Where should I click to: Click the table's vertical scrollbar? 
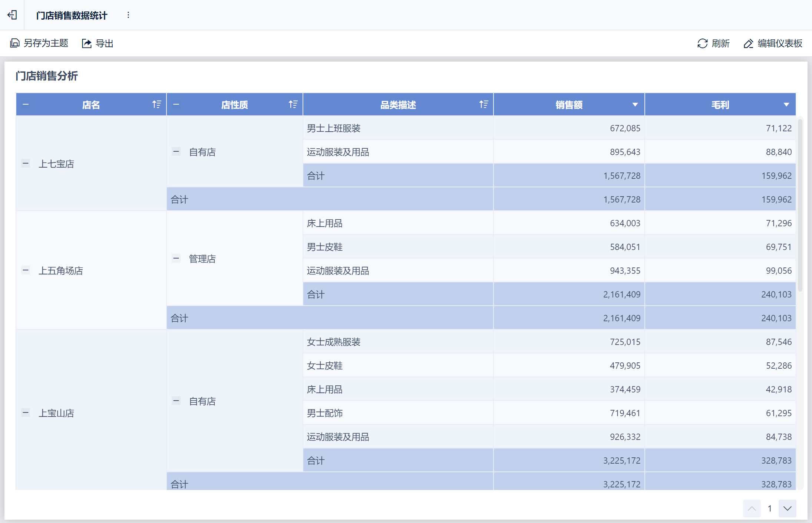click(x=800, y=204)
